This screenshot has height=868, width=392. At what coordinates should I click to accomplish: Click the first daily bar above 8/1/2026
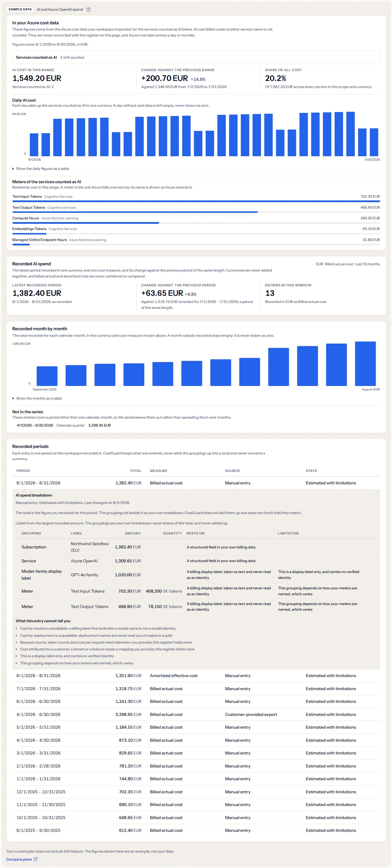(x=34, y=145)
